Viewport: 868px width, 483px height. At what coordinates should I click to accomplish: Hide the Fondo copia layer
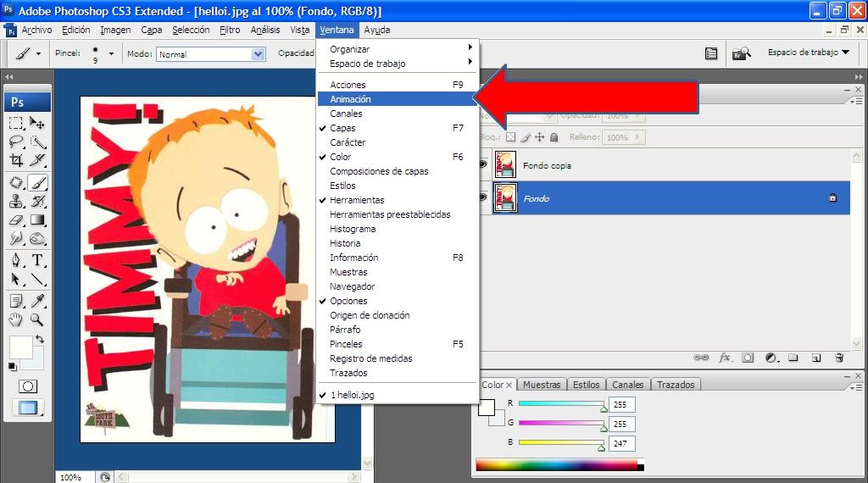483,164
